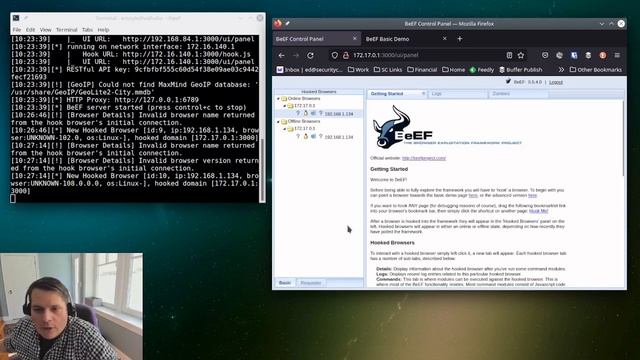640x360 pixels.
Task: Open View menu in Terminal window
Action: 45,30
